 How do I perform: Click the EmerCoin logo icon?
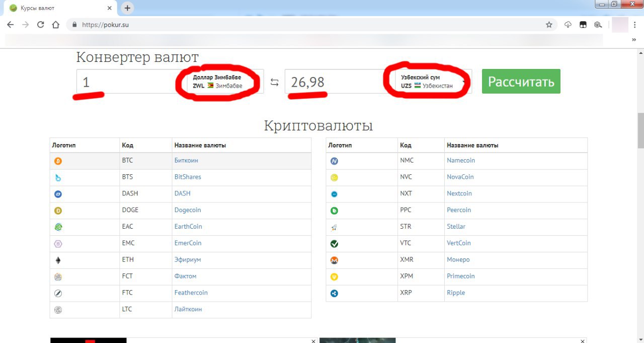tap(58, 244)
